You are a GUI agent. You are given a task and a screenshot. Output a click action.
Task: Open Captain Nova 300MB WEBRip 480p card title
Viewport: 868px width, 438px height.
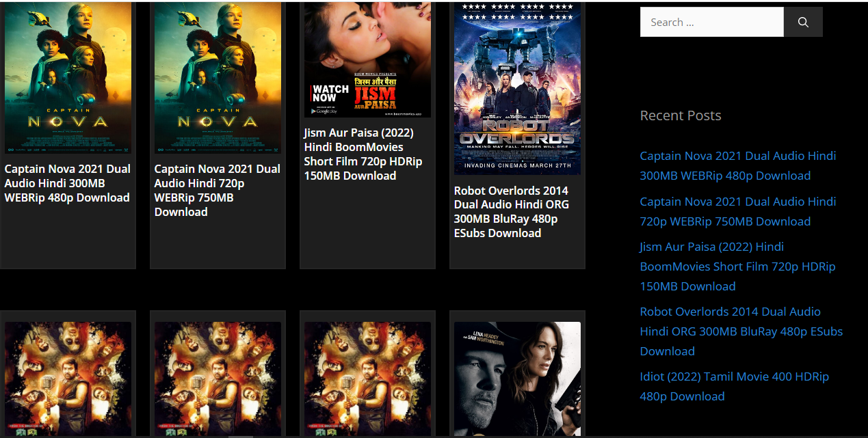click(67, 183)
